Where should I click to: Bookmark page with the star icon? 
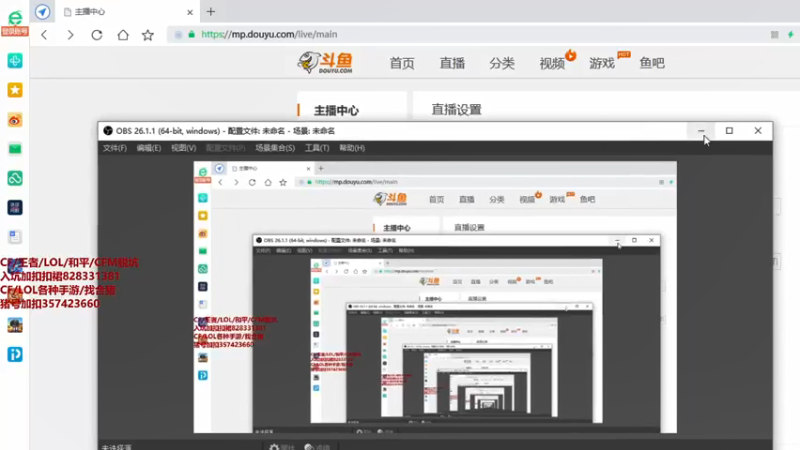point(148,35)
